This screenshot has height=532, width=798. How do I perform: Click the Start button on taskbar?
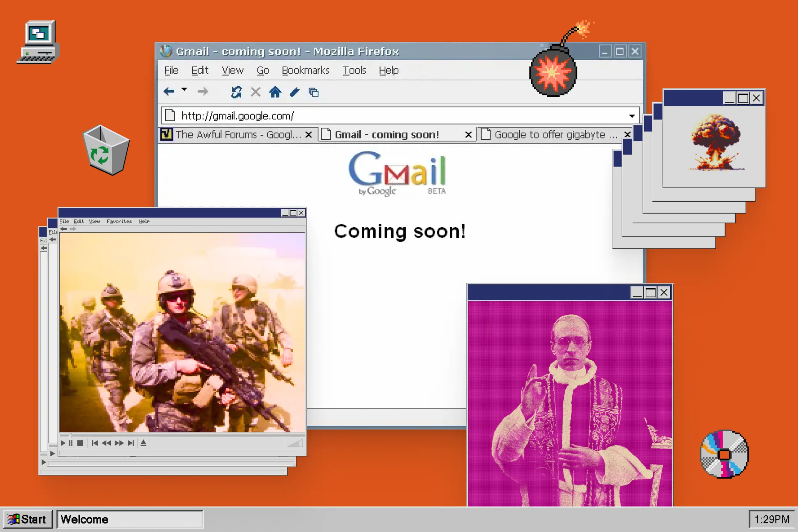pos(27,519)
